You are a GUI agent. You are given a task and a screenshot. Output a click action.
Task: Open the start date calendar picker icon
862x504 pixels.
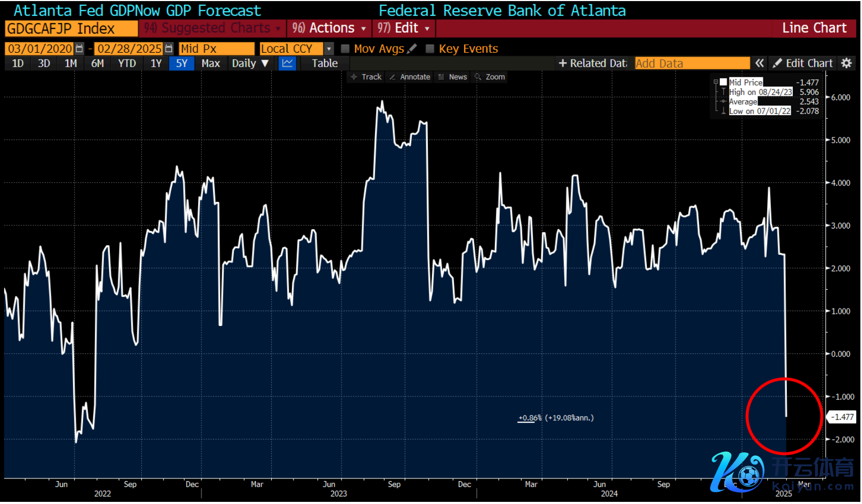[79, 49]
